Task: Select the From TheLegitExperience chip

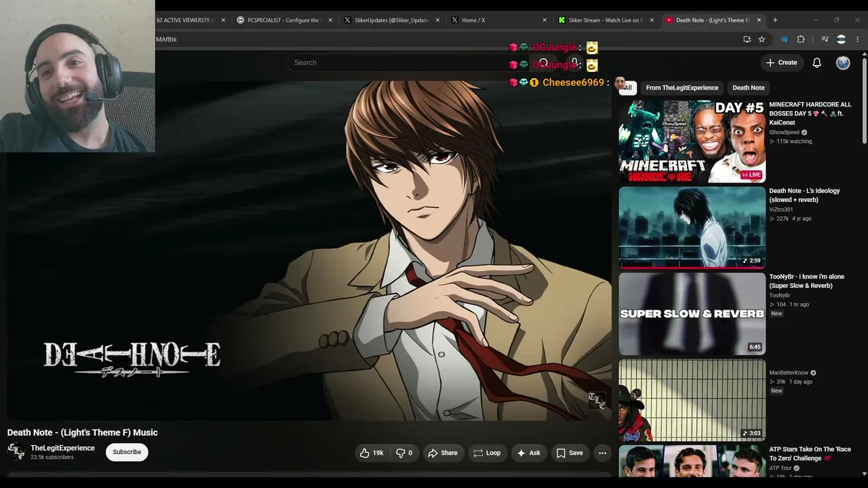Action: (x=682, y=87)
